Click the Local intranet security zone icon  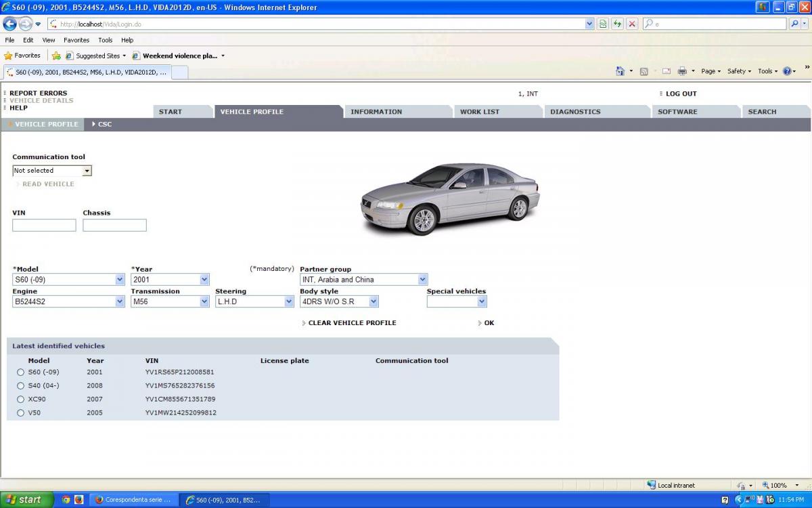pyautogui.click(x=652, y=485)
